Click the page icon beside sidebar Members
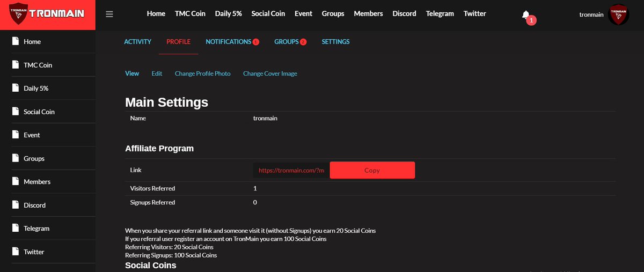 click(x=16, y=181)
